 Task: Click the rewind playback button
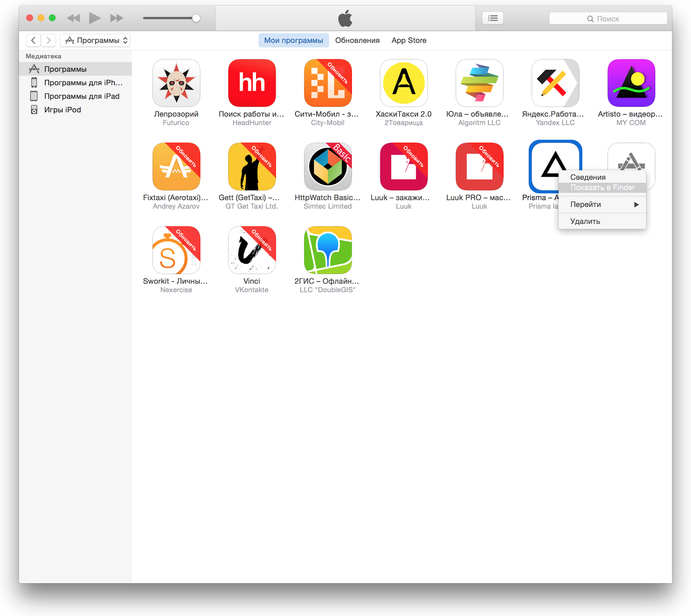73,18
